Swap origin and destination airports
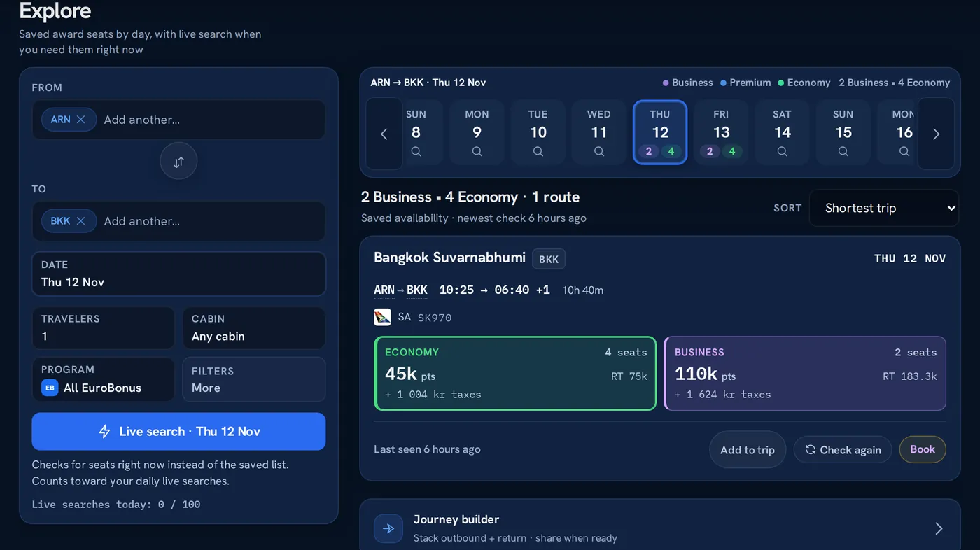980x550 pixels. [x=178, y=162]
